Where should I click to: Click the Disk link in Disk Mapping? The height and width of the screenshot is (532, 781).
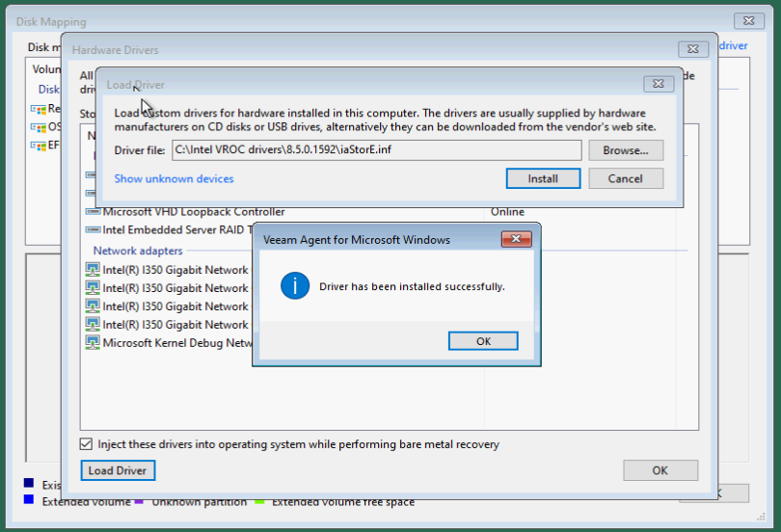[49, 89]
